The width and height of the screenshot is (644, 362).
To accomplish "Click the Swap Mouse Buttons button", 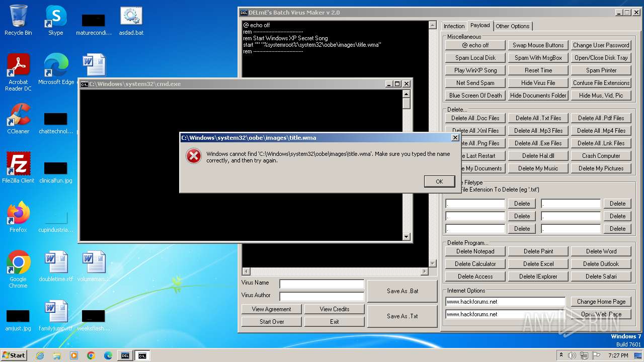I will 538,45.
